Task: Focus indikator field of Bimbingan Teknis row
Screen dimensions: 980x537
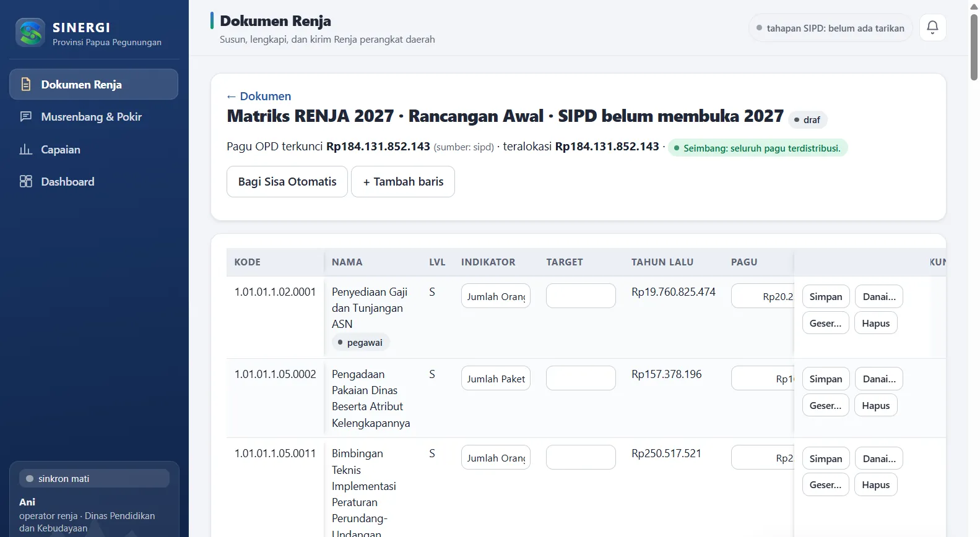Action: (496, 457)
